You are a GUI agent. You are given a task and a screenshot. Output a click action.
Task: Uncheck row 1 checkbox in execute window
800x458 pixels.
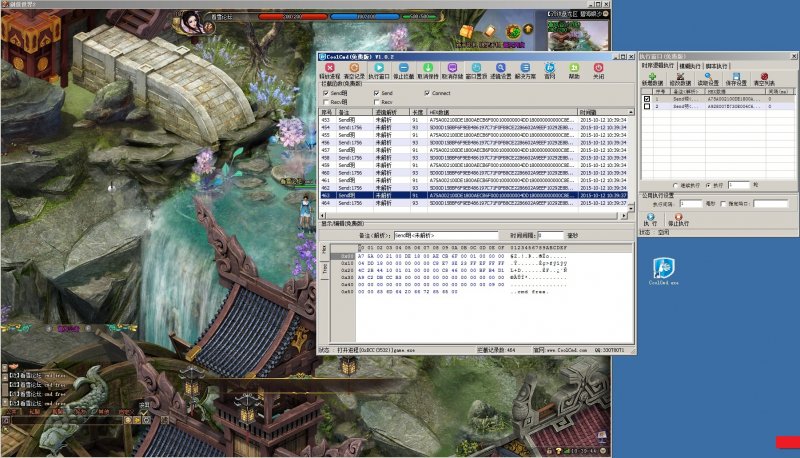click(x=647, y=99)
